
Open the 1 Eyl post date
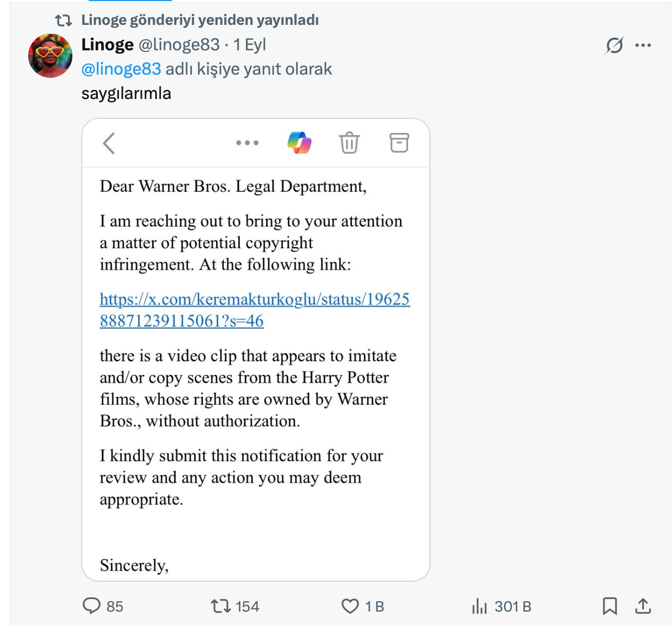[x=250, y=45]
